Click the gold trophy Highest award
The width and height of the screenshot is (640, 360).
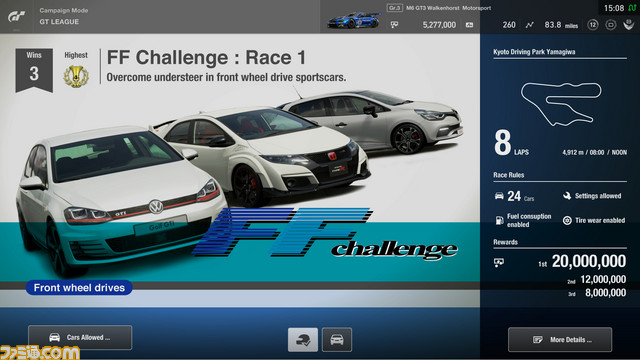pos(76,76)
